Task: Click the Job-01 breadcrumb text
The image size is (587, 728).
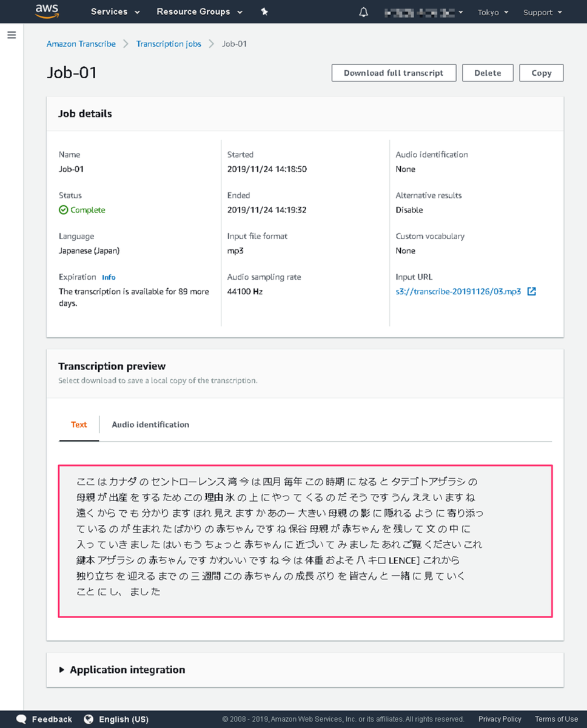Action: tap(234, 44)
